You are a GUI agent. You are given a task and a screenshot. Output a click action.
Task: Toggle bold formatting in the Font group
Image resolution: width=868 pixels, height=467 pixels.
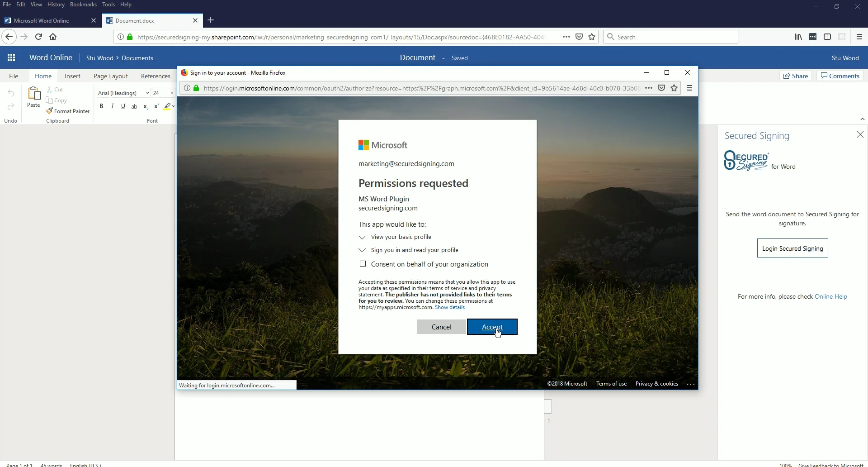(x=101, y=106)
